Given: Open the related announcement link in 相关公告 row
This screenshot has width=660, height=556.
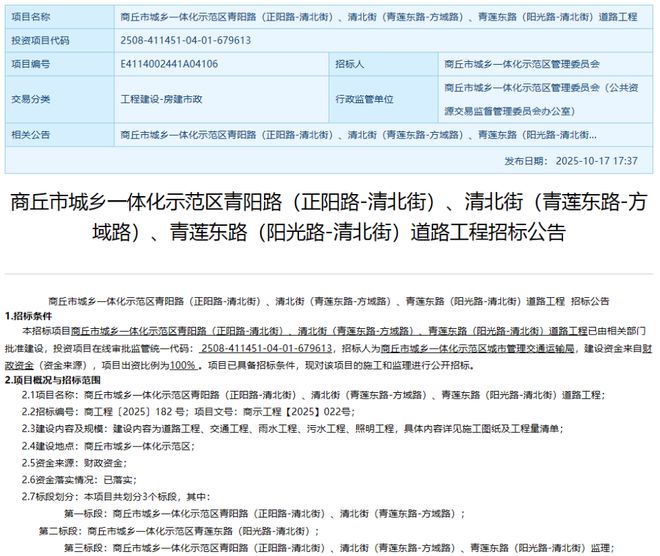Looking at the screenshot, I should [358, 135].
